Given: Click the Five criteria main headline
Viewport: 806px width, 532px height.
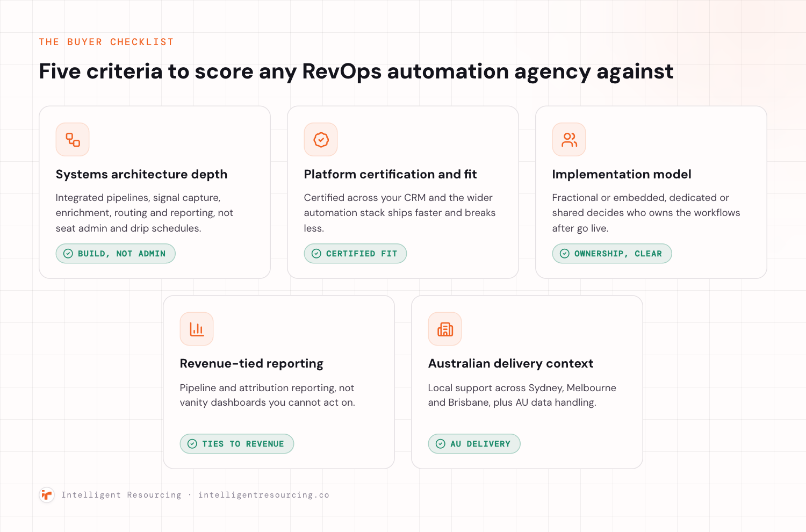Looking at the screenshot, I should coord(356,71).
